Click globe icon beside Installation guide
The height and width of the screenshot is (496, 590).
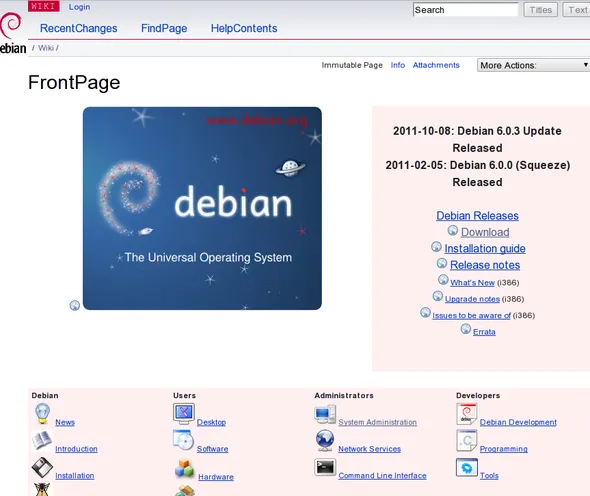coord(436,246)
